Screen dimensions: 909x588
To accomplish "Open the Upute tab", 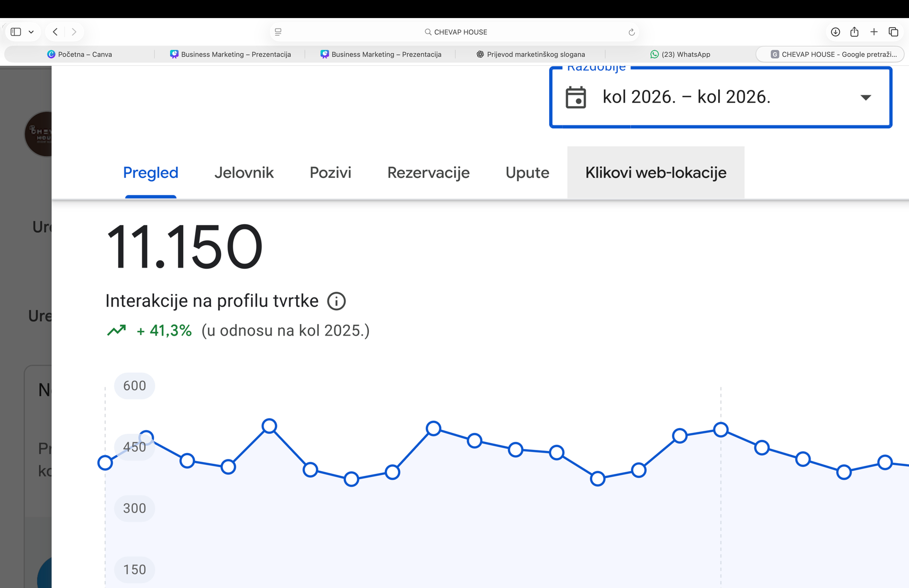I will pyautogui.click(x=527, y=173).
